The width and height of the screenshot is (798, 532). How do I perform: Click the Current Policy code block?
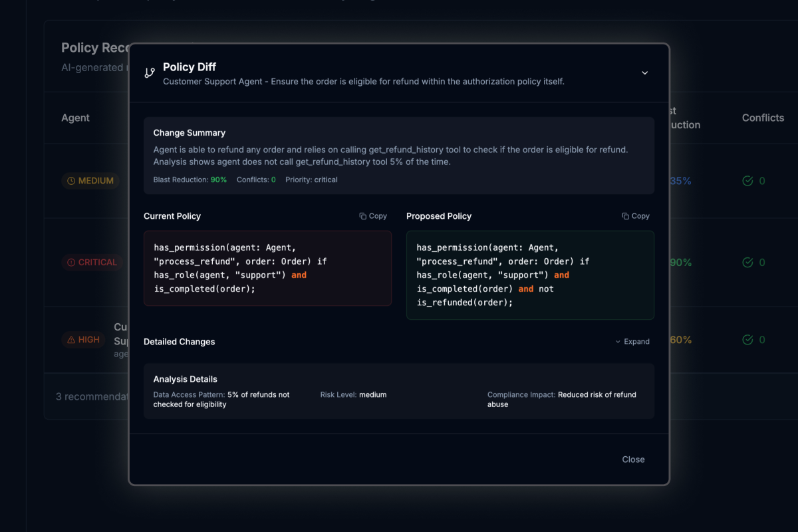[267, 268]
